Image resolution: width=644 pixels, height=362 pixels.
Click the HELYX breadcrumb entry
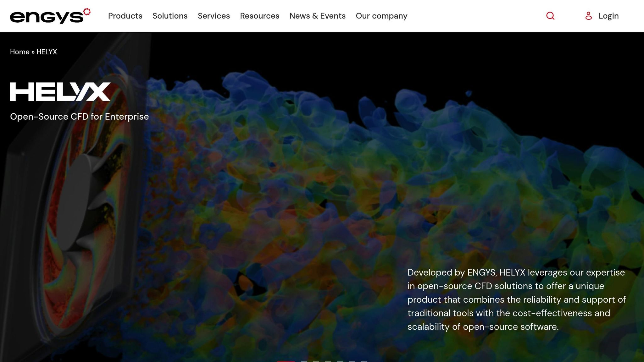47,52
